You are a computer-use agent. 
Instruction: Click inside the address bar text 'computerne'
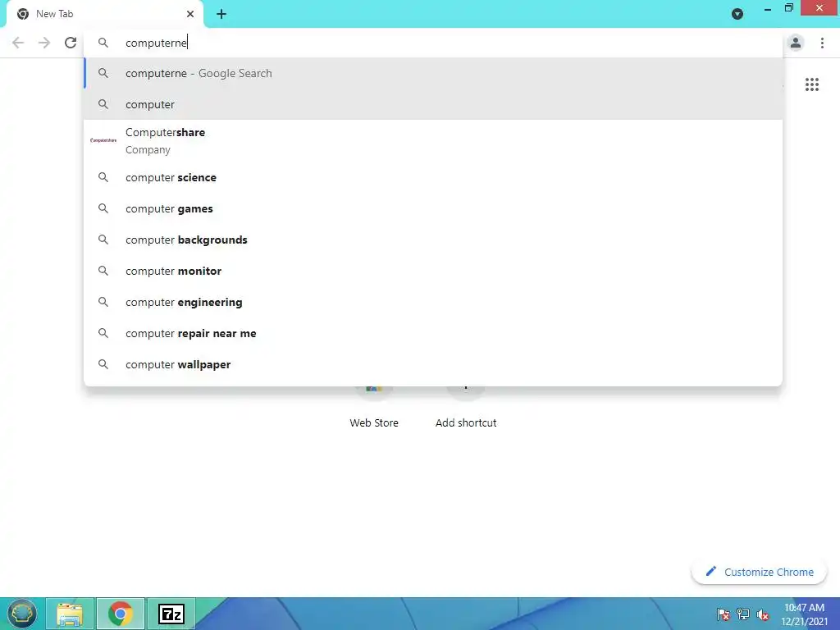coord(156,43)
